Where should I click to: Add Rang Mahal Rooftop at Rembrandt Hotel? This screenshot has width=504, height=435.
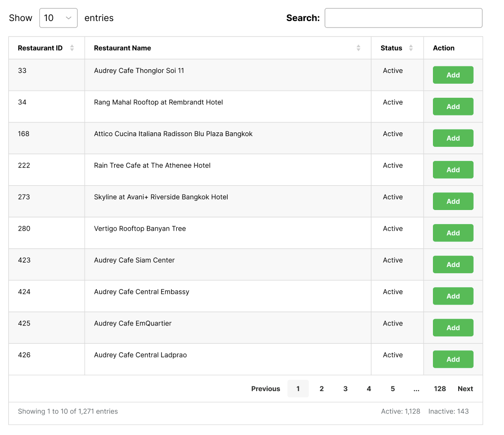453,107
